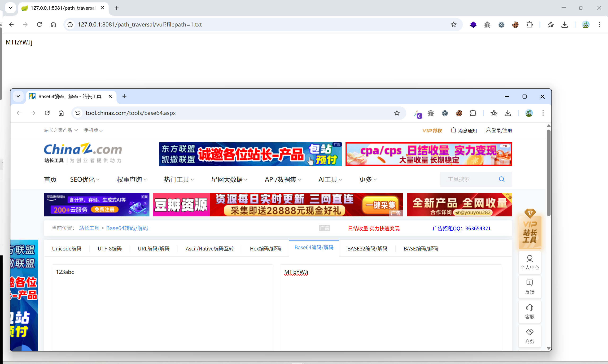Viewport: 608px width, 364px height.
Task: Click the cookie extension icon in back browser
Action: (x=515, y=25)
